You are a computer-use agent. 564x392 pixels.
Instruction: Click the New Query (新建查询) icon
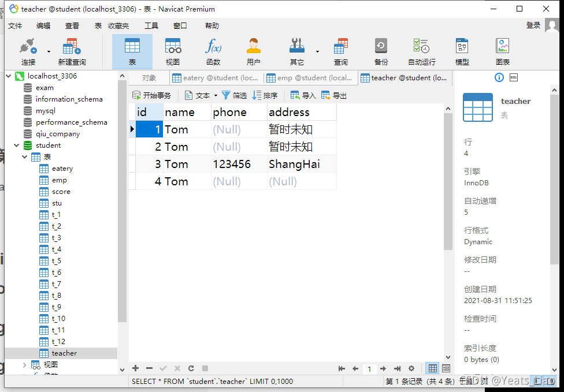point(72,52)
